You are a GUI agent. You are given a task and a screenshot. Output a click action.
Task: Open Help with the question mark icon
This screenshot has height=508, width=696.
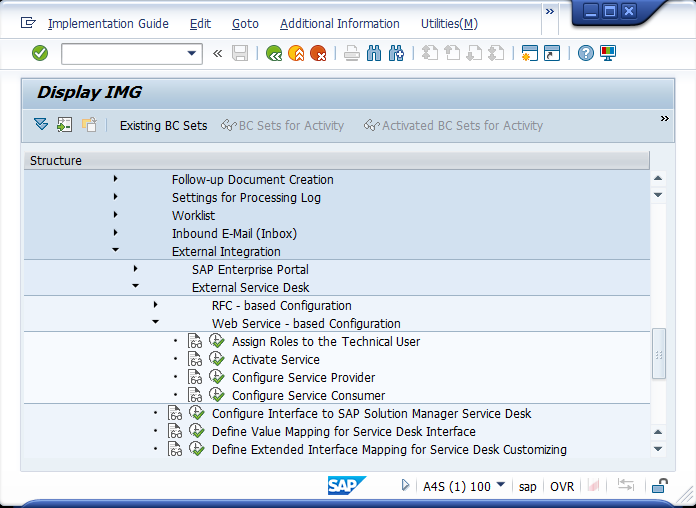[x=586, y=53]
